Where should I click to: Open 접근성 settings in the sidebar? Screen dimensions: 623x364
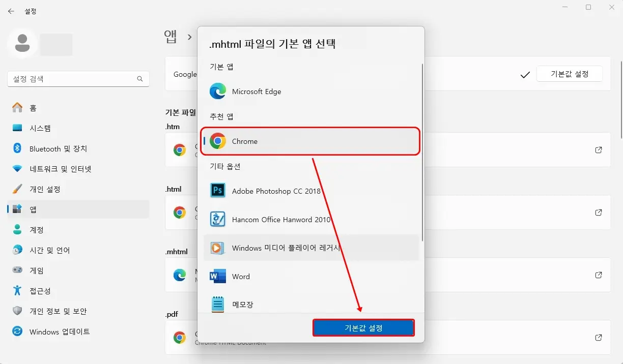[78, 291]
